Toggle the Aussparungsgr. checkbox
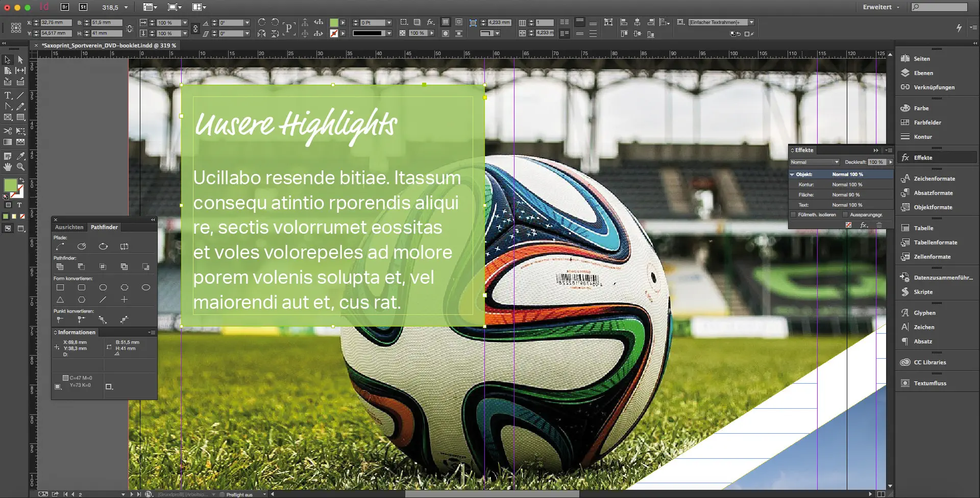The width and height of the screenshot is (980, 498). [845, 215]
